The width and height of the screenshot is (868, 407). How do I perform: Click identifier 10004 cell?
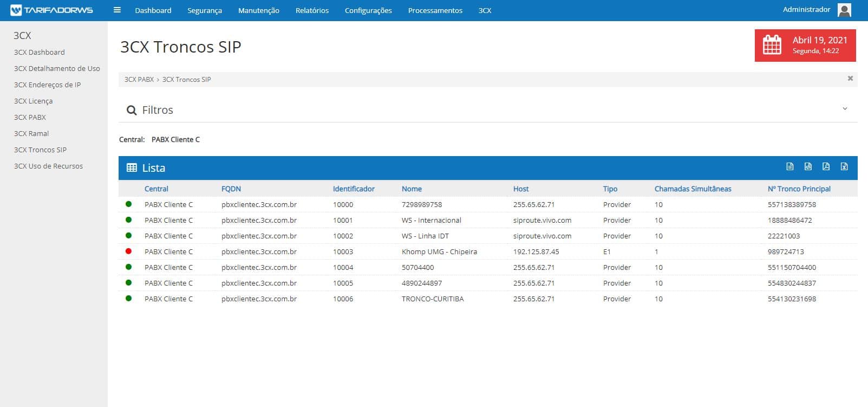(343, 267)
